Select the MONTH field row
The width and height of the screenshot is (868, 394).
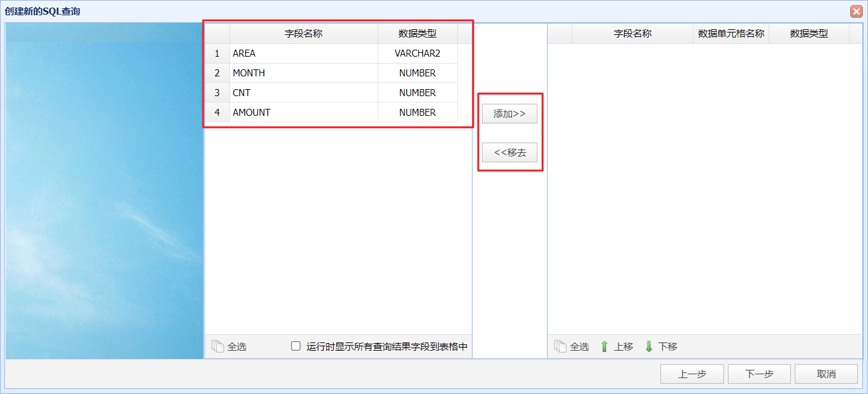(x=331, y=73)
